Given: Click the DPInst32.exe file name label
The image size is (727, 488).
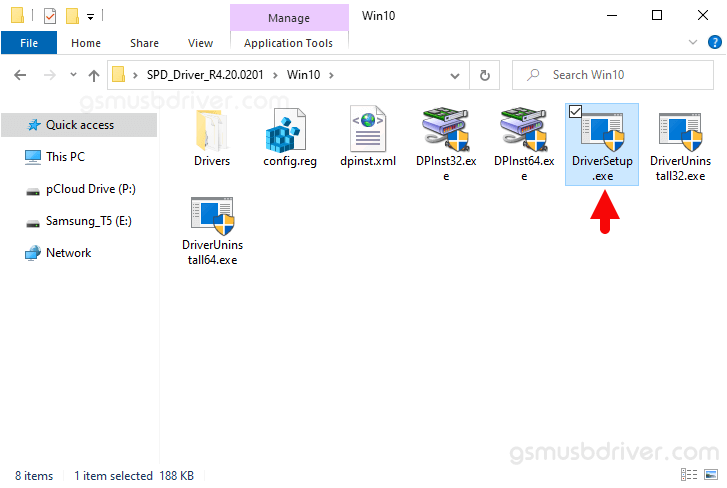Looking at the screenshot, I should point(446,169).
